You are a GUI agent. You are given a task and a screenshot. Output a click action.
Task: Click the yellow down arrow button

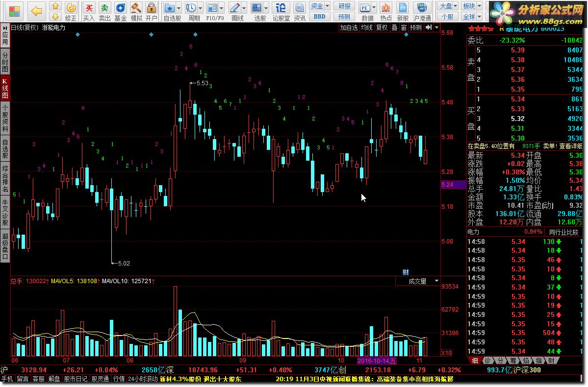click(x=55, y=16)
